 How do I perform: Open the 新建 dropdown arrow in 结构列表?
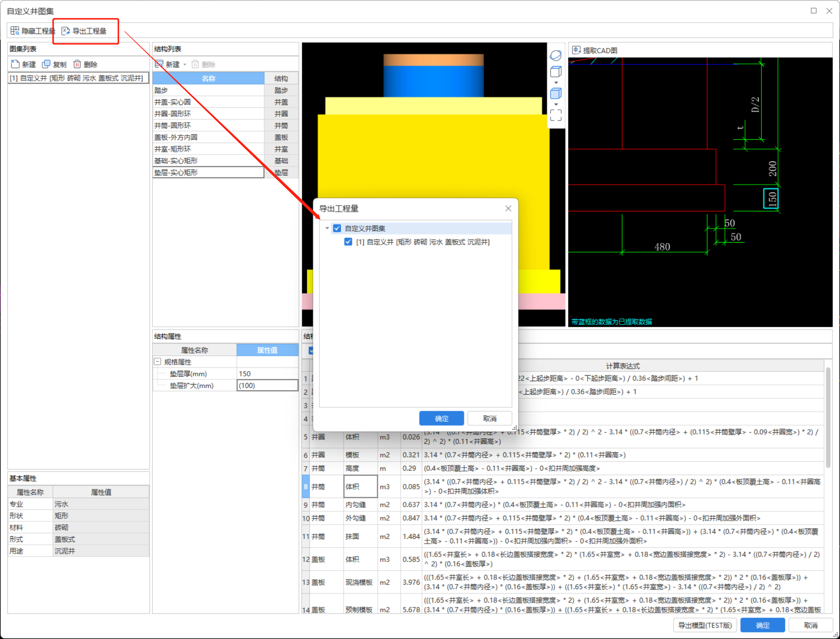pos(185,64)
